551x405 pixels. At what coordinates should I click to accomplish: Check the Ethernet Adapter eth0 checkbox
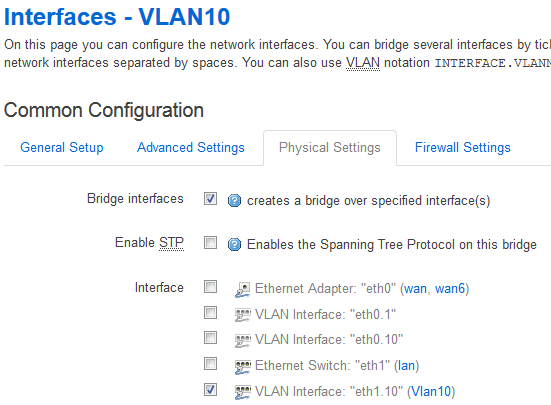tap(210, 287)
